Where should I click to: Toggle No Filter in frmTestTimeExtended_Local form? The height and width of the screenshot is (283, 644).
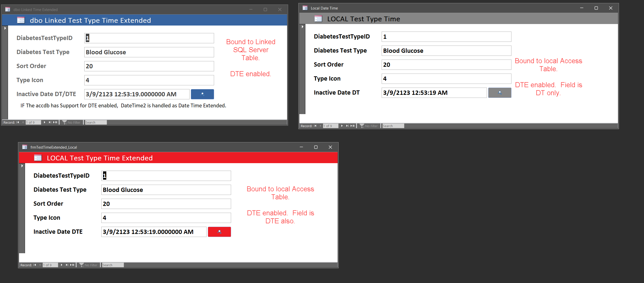pos(89,265)
